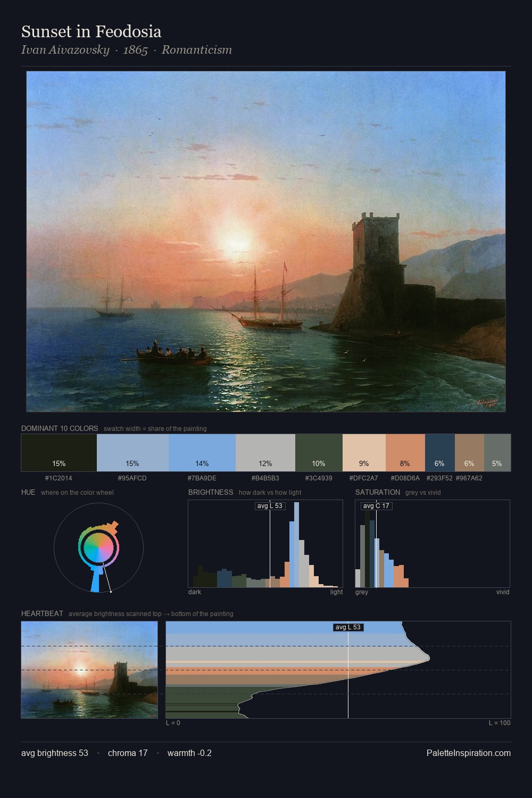
Task: Click the heartbeat brightness-scanned caption text
Action: pyautogui.click(x=151, y=614)
